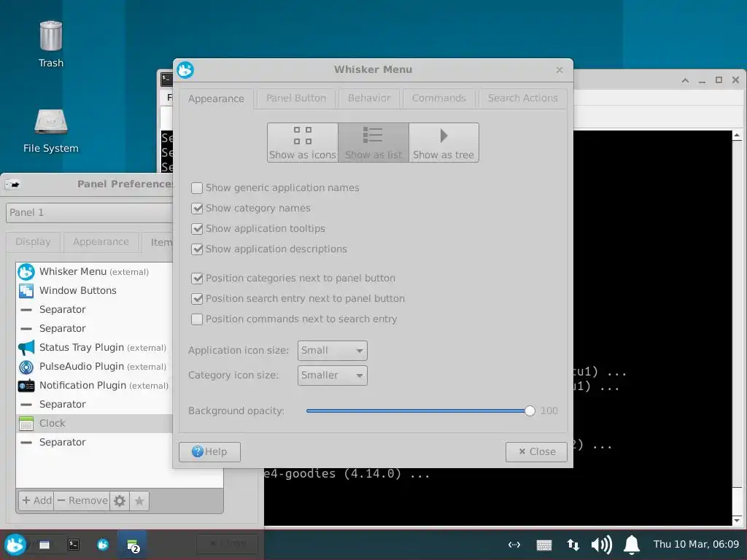
Task: Click the taskbar window group button with badge 2
Action: (133, 545)
